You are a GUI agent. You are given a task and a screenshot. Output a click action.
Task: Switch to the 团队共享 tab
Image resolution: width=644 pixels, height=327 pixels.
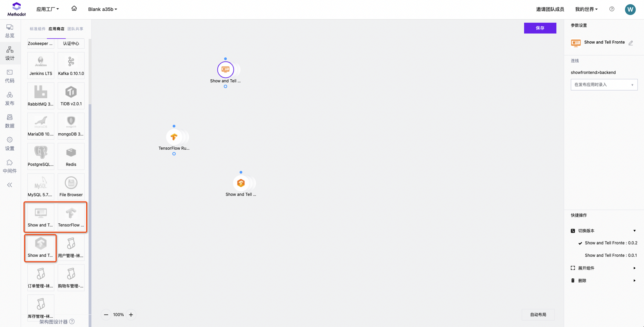click(x=75, y=29)
